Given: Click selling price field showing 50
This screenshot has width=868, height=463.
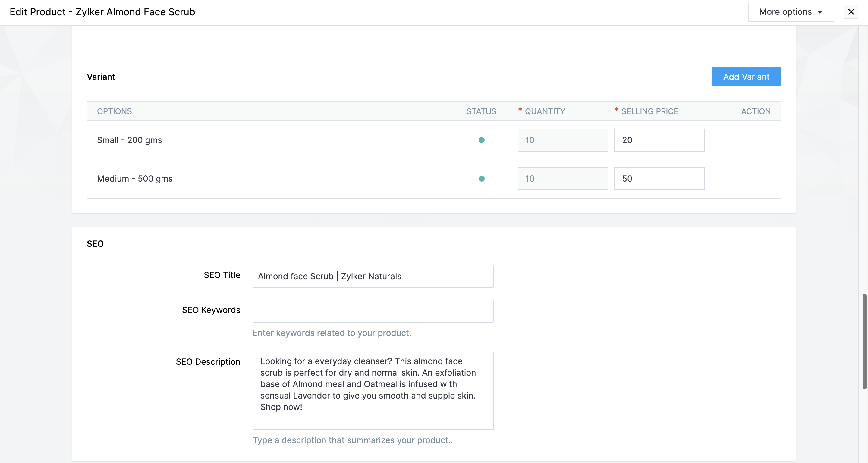Looking at the screenshot, I should [x=659, y=179].
